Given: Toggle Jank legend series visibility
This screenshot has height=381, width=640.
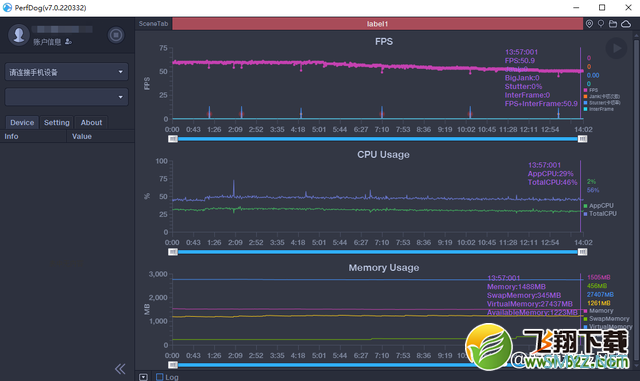Looking at the screenshot, I should point(602,96).
